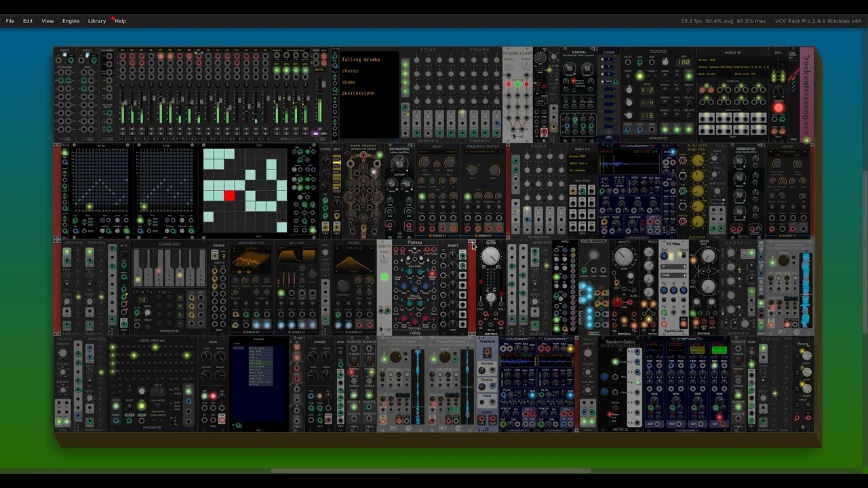
Task: Click the top red jack on Dark Energy
Action: tap(364, 155)
